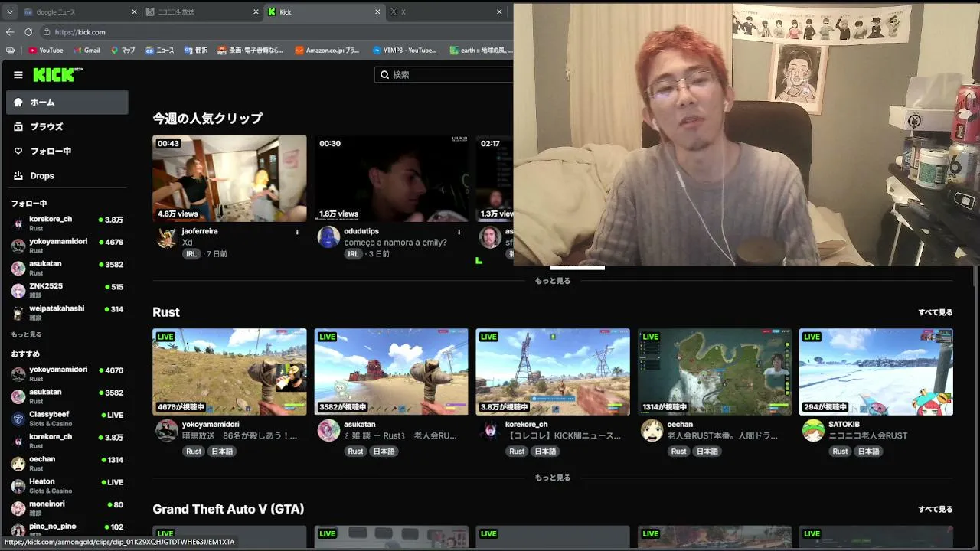This screenshot has width=980, height=551.
Task: Click korekore_ch's avatar under Rust stream
Action: coord(490,431)
